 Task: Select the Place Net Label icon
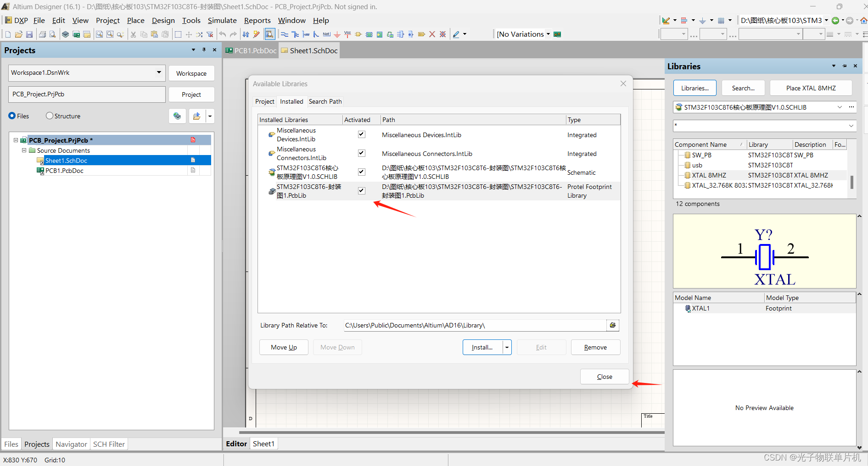(326, 34)
